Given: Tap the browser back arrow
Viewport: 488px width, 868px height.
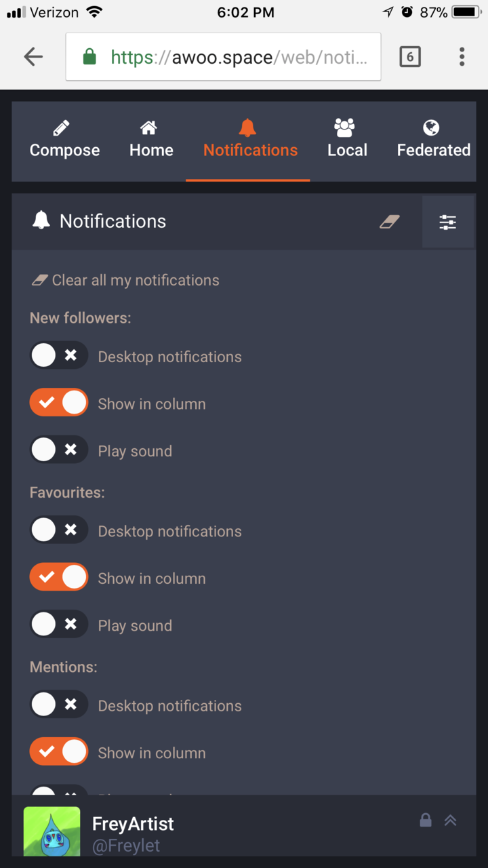Looking at the screenshot, I should (33, 57).
